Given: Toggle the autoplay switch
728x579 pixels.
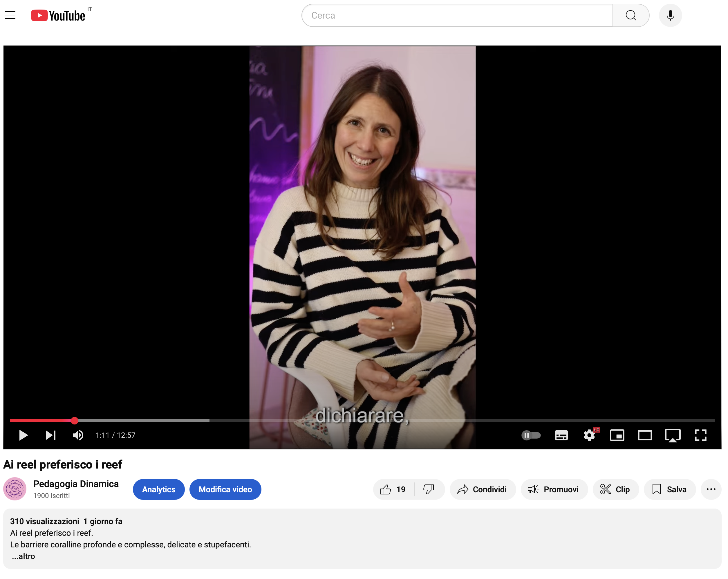Looking at the screenshot, I should point(531,435).
